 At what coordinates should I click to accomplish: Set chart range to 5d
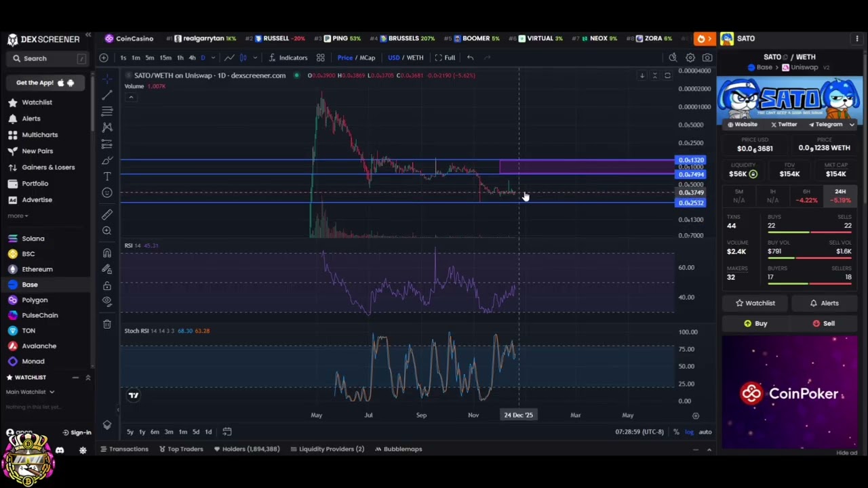click(195, 432)
